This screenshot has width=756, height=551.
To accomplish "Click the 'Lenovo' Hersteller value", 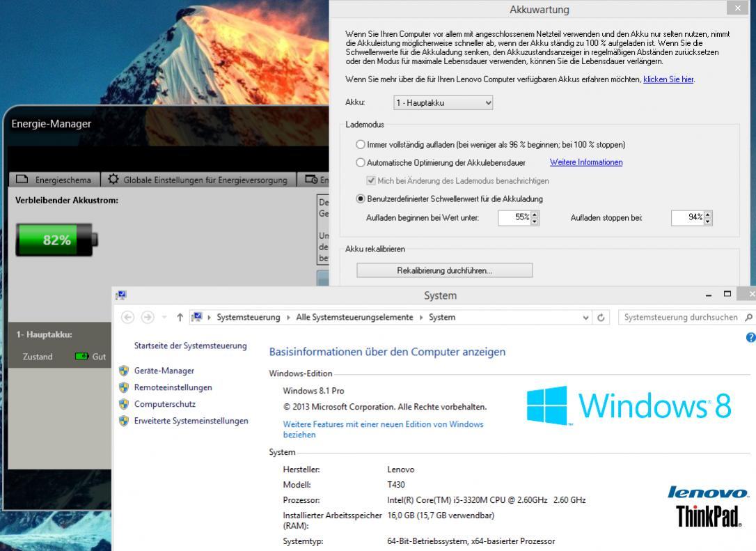I will point(401,469).
